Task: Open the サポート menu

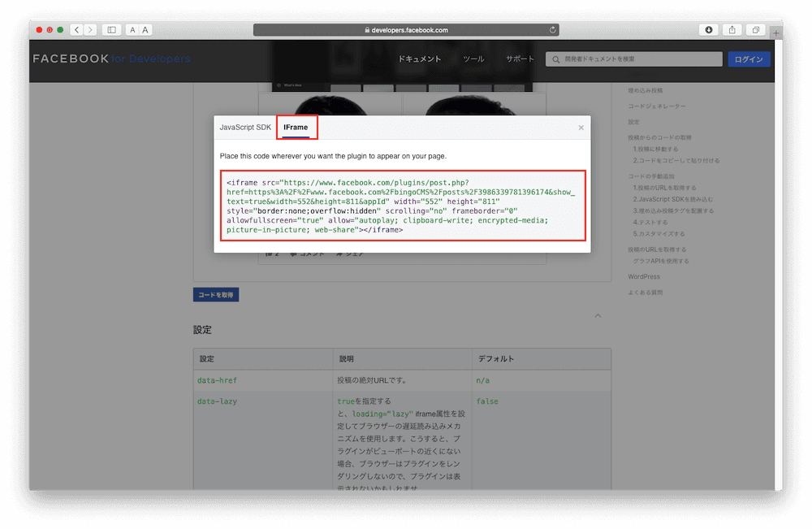Action: point(520,59)
